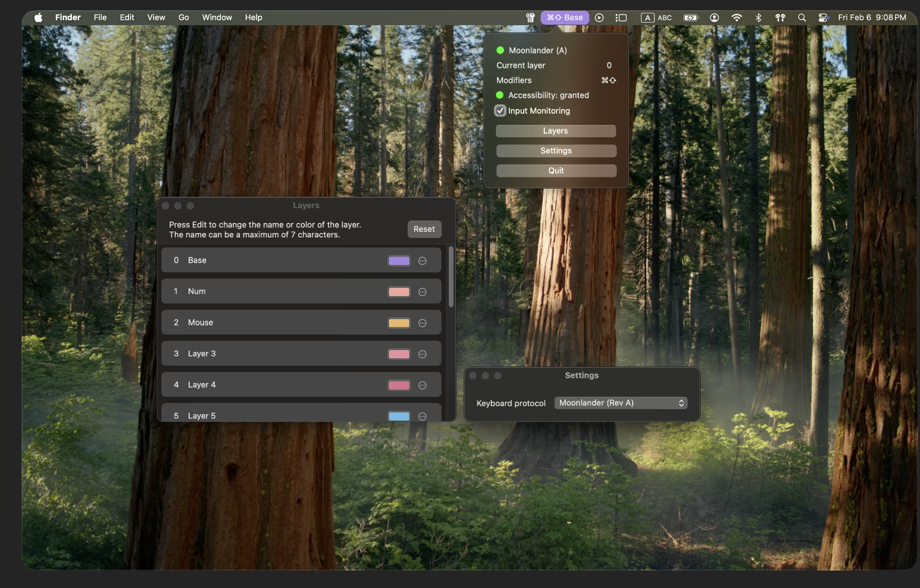Click the 'Accessibility: granted' status text
Viewport: 920px width, 588px height.
(x=548, y=95)
